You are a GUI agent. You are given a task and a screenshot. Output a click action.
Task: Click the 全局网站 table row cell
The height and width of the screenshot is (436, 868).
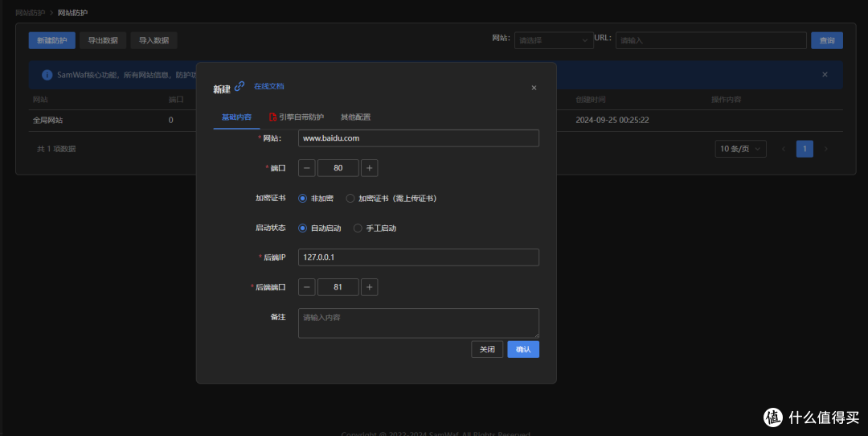point(47,120)
